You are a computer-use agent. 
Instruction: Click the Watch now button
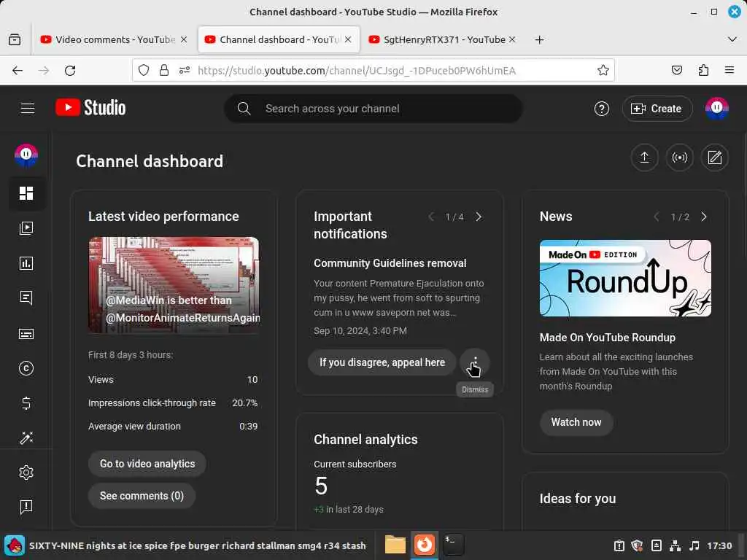(x=576, y=422)
